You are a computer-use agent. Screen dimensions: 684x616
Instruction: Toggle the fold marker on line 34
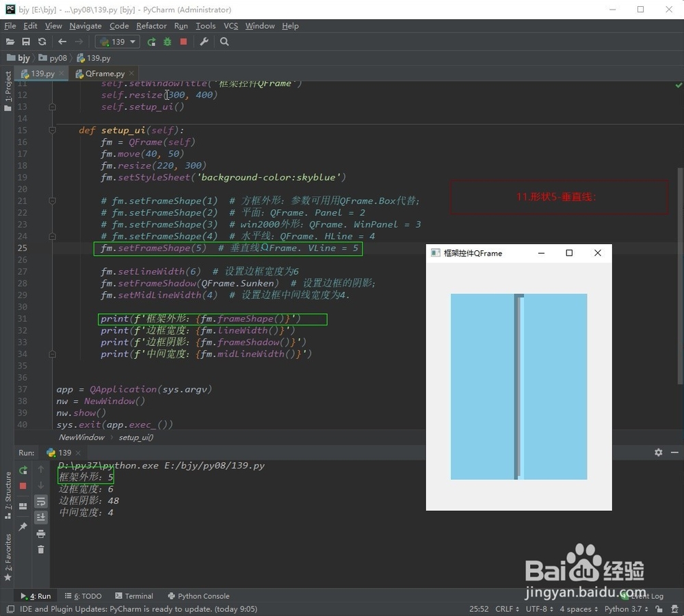[x=53, y=353]
